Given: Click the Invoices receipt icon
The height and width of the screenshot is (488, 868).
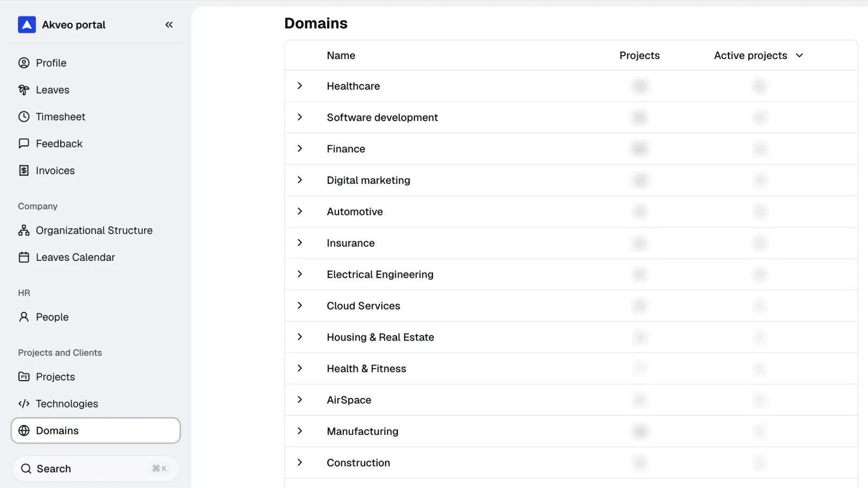Looking at the screenshot, I should coord(24,171).
